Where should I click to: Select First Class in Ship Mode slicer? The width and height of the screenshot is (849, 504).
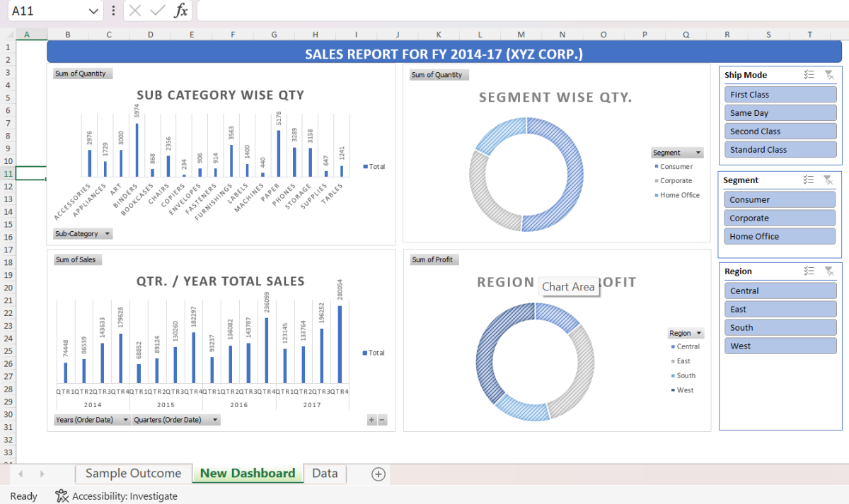point(780,95)
